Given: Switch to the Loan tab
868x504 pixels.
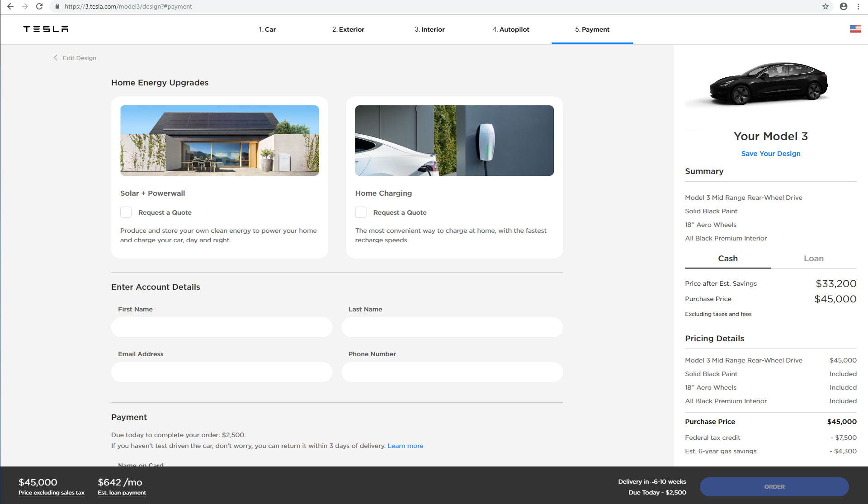Looking at the screenshot, I should [813, 259].
